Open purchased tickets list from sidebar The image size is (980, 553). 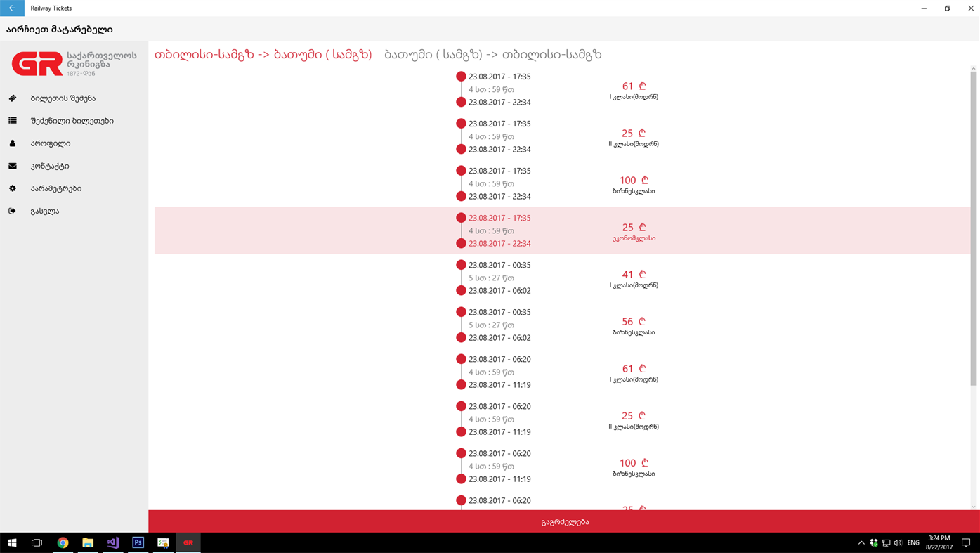(72, 120)
